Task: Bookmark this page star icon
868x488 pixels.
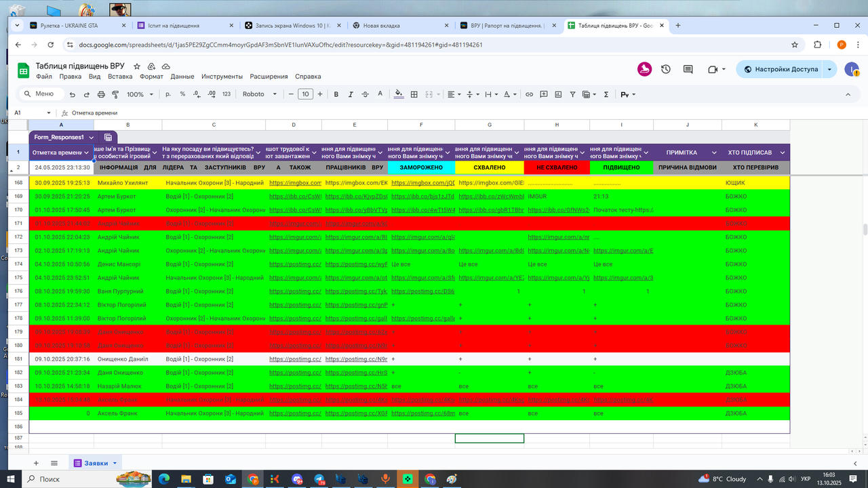Action: [795, 45]
